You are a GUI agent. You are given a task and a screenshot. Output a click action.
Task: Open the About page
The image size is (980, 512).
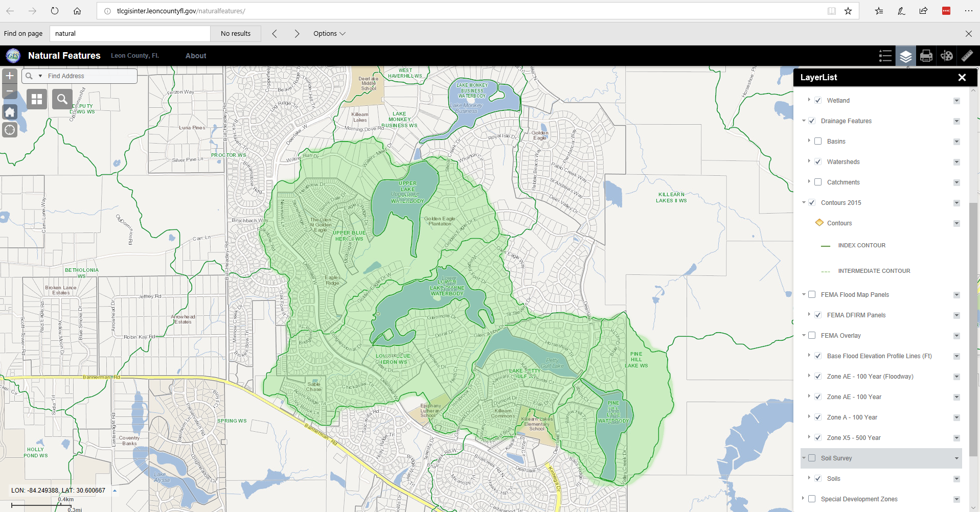196,56
